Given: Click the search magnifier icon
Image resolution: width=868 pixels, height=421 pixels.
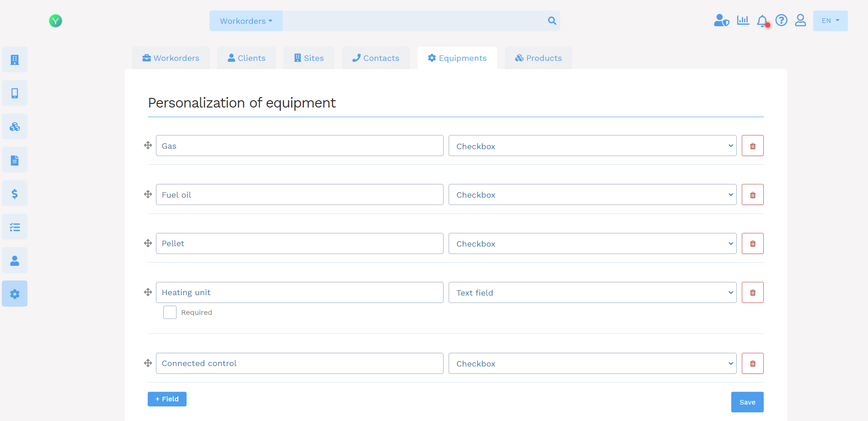Looking at the screenshot, I should (552, 21).
